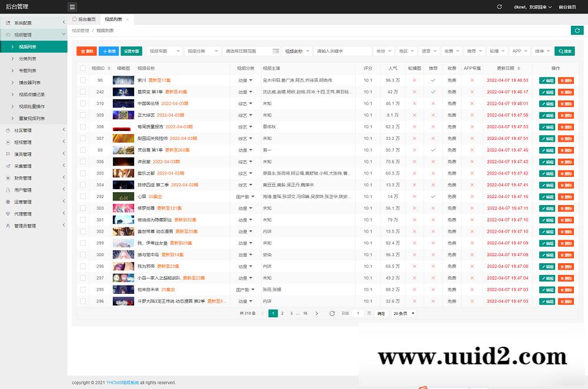
Task: Open the 20条/页 page size dropdown
Action: (404, 314)
